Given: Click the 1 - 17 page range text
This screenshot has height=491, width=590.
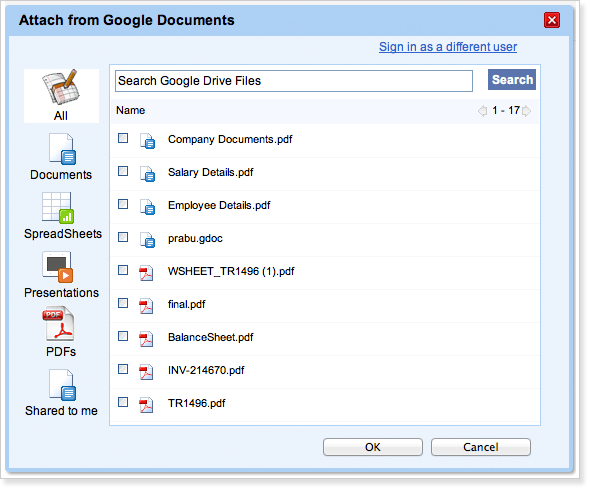Looking at the screenshot, I should click(506, 111).
